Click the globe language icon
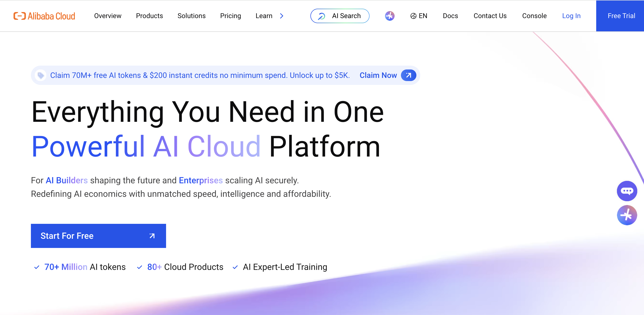The image size is (644, 315). click(x=413, y=16)
